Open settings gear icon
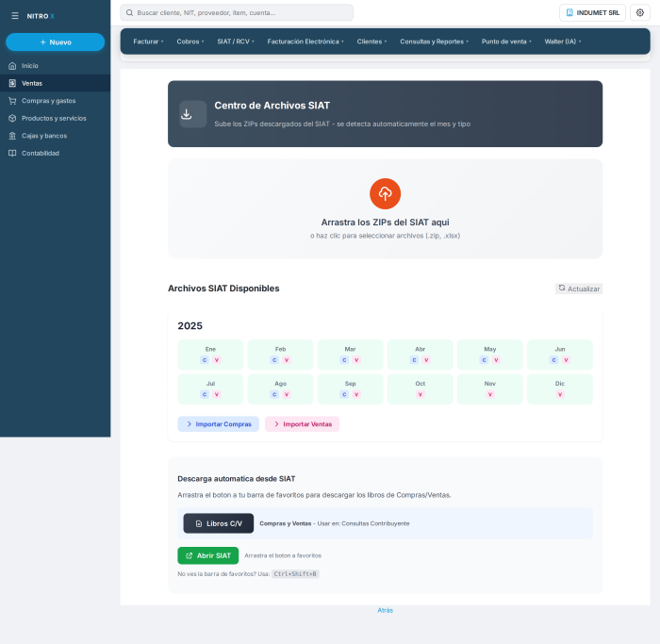Image resolution: width=660 pixels, height=644 pixels. (x=640, y=12)
